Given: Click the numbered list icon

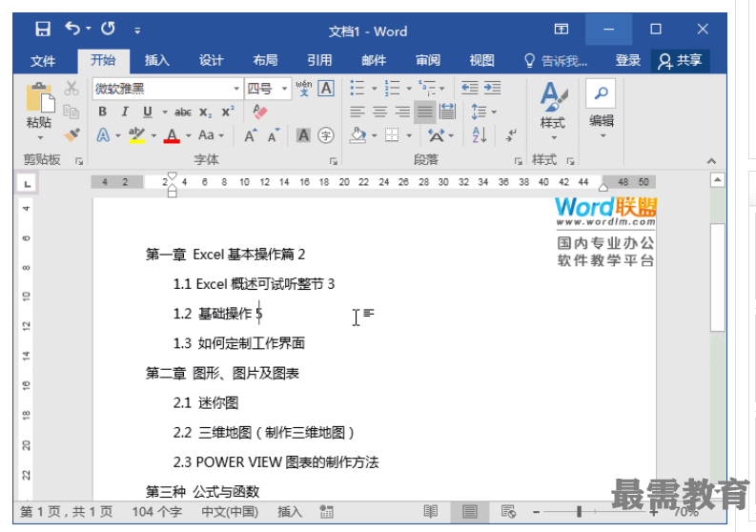Looking at the screenshot, I should click(x=392, y=89).
